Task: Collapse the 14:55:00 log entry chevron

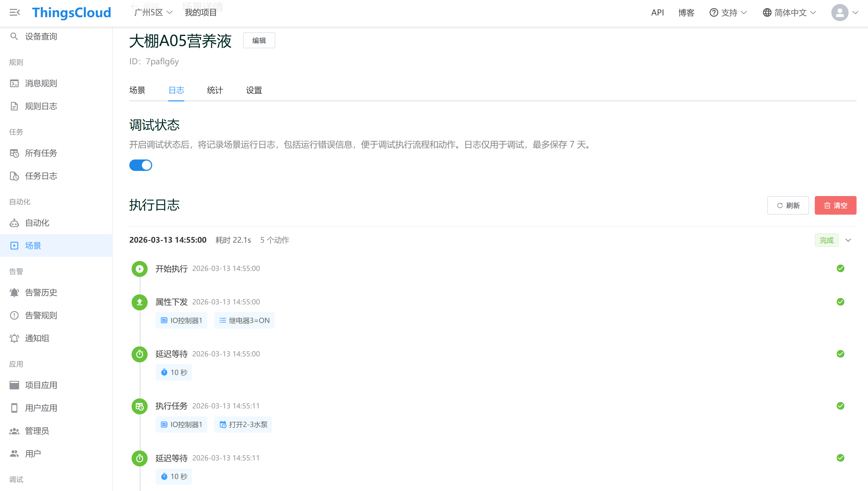Action: pyautogui.click(x=848, y=240)
